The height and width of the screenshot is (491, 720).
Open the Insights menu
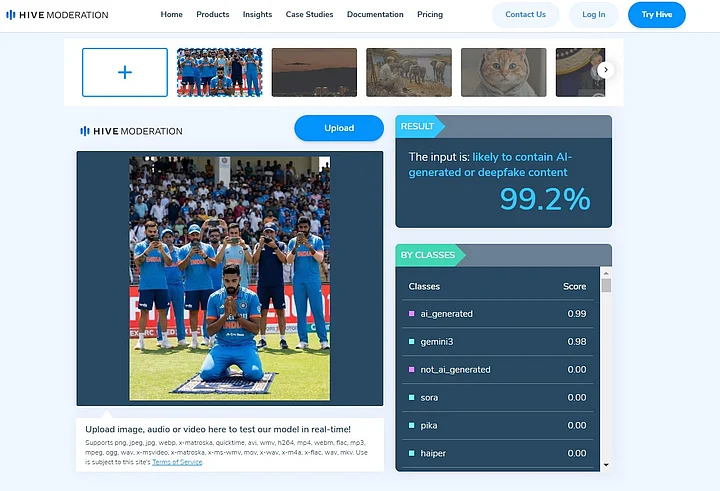coord(257,14)
